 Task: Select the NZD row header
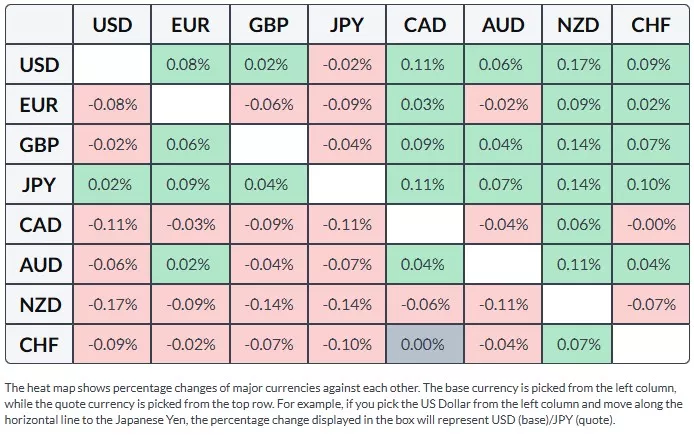pyautogui.click(x=39, y=304)
